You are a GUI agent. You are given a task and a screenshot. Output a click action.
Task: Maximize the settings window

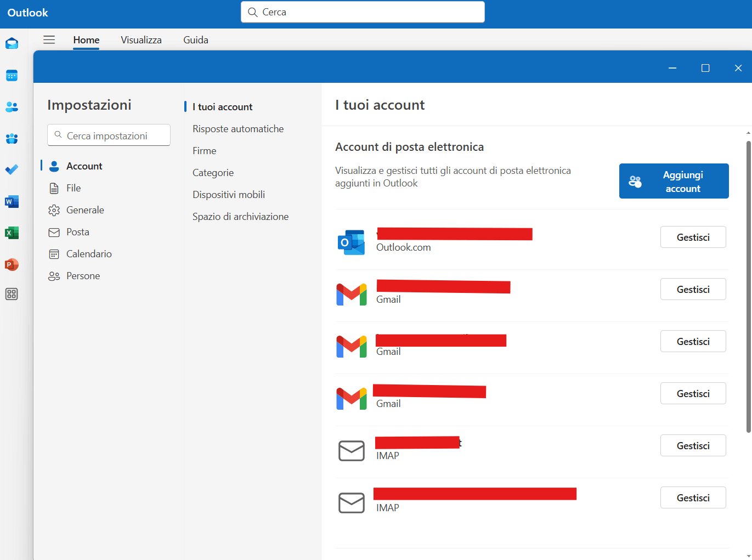pos(705,68)
